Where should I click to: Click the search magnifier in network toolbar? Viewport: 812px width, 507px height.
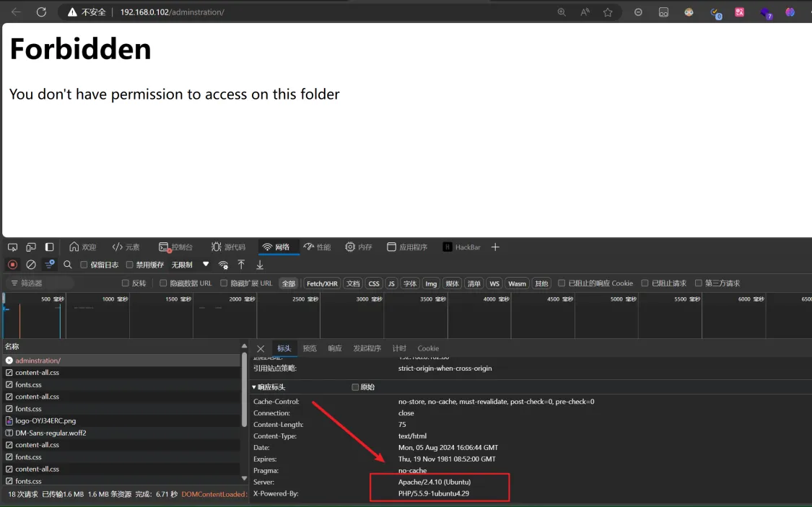[68, 265]
